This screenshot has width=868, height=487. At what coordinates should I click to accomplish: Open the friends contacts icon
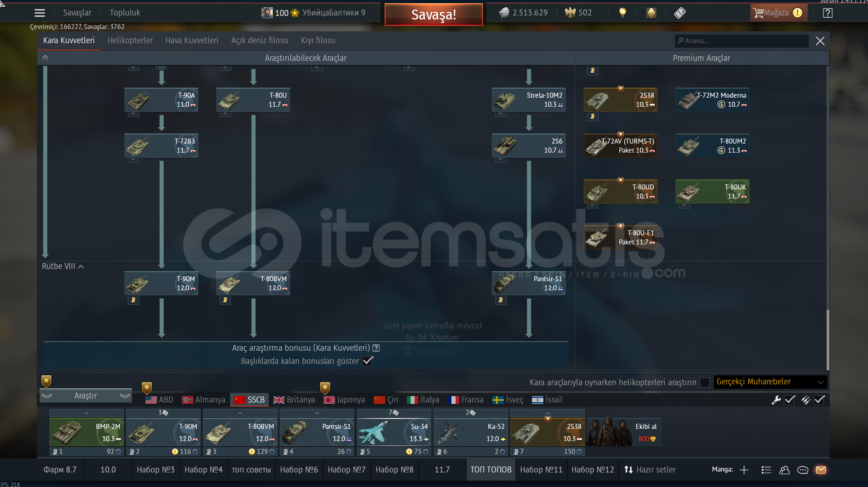(x=784, y=470)
